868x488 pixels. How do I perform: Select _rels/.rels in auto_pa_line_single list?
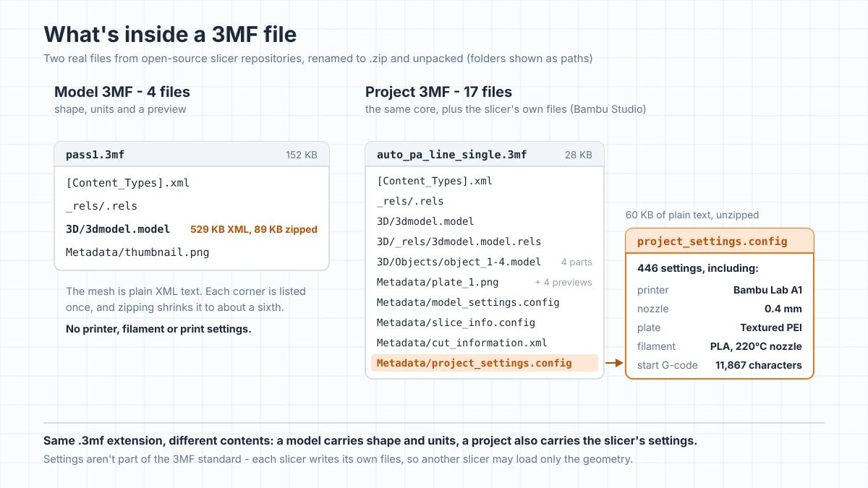pyautogui.click(x=410, y=201)
